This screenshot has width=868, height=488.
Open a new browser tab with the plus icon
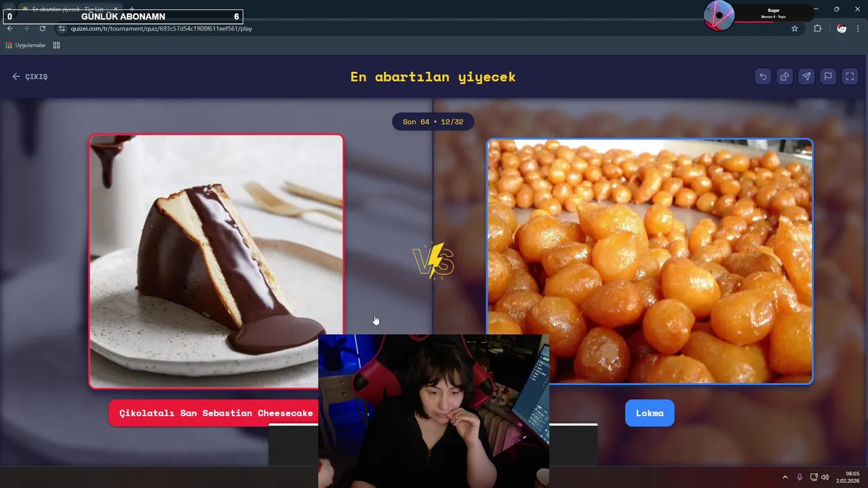coord(132,9)
